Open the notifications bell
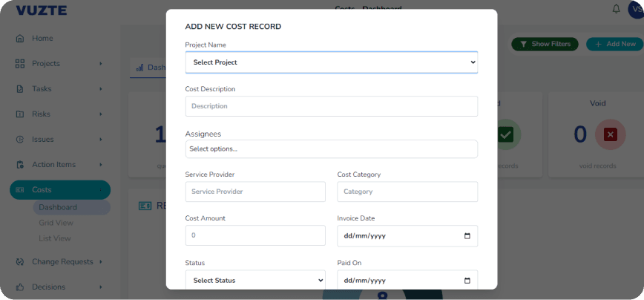644x300 pixels. pyautogui.click(x=616, y=9)
